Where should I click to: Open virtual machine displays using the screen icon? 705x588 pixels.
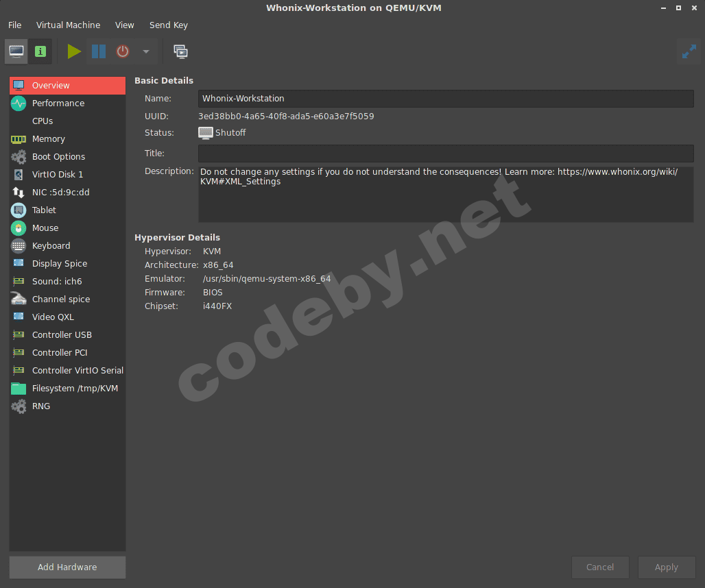[180, 51]
